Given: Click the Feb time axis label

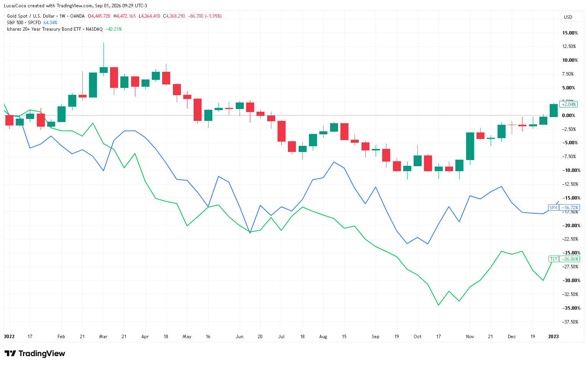Looking at the screenshot, I should pyautogui.click(x=61, y=337).
